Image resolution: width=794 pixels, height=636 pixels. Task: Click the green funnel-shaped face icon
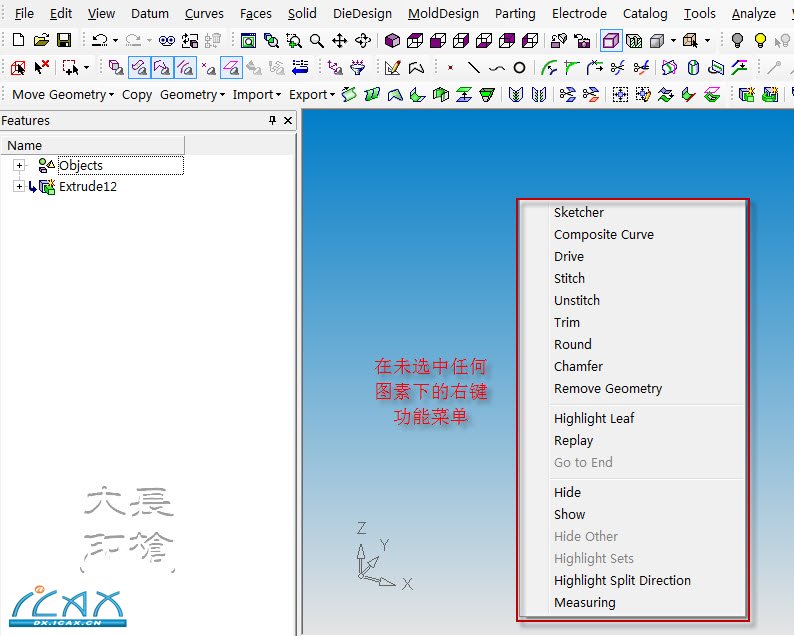[x=487, y=95]
